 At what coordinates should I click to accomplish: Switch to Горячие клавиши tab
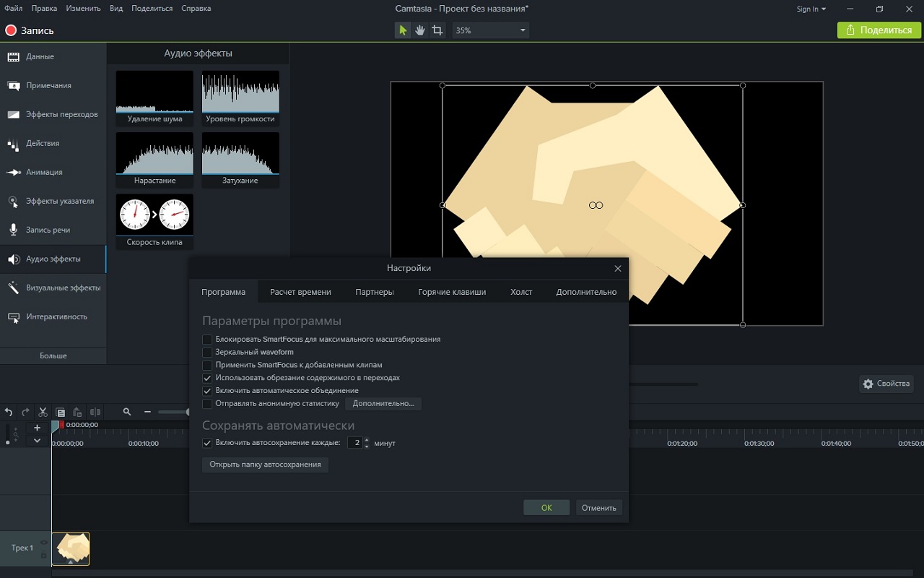coord(452,292)
